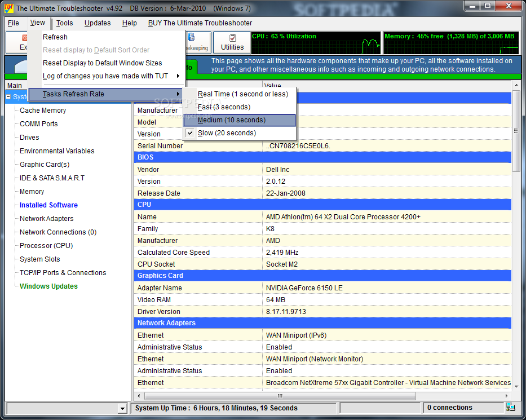Screen dimensions: 526x420
Task: Choose Fast (3 seconds) refresh rate
Action: pyautogui.click(x=240, y=107)
